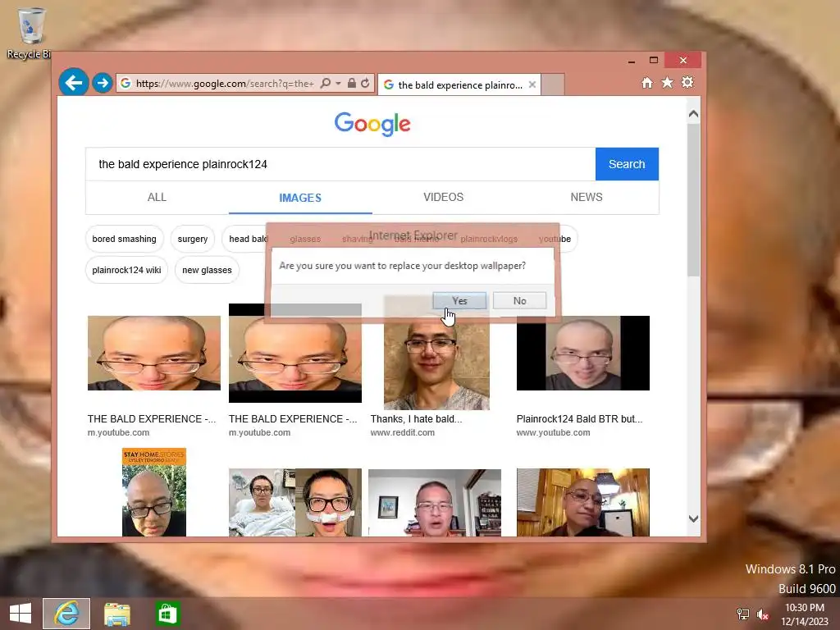Decline wallpaper replacement with No
The width and height of the screenshot is (840, 630).
[519, 300]
